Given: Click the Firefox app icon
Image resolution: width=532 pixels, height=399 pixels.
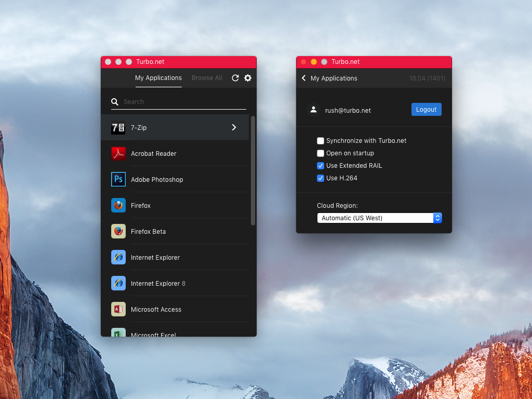Looking at the screenshot, I should 118,205.
